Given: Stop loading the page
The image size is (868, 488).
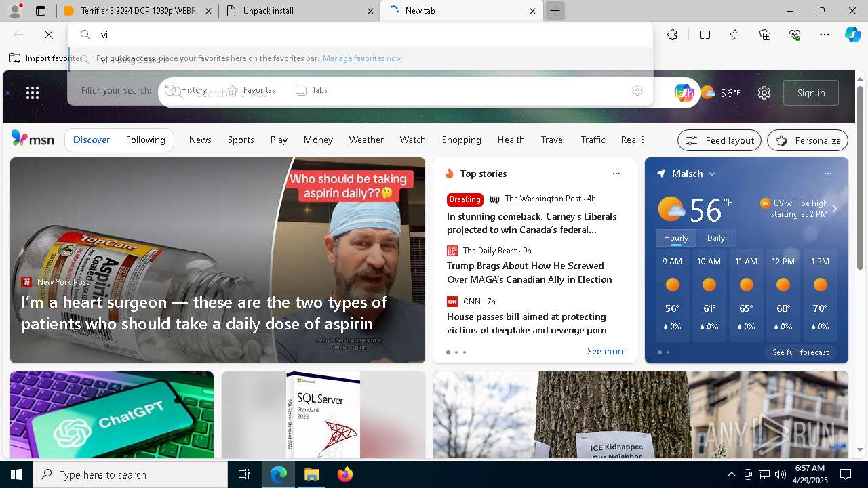Looking at the screenshot, I should point(49,35).
